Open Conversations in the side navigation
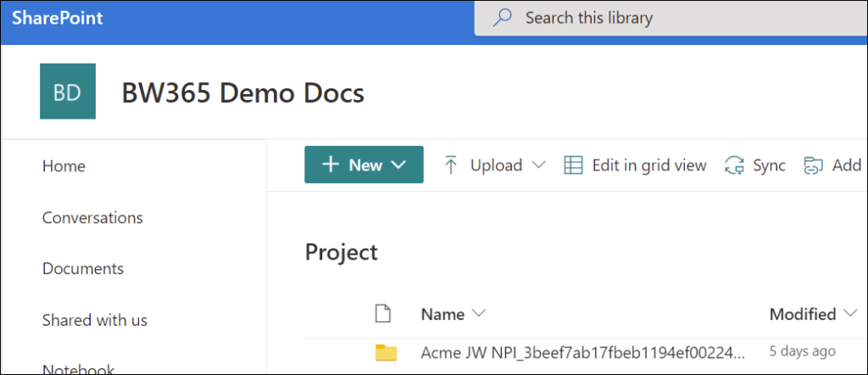This screenshot has width=868, height=375. point(92,218)
